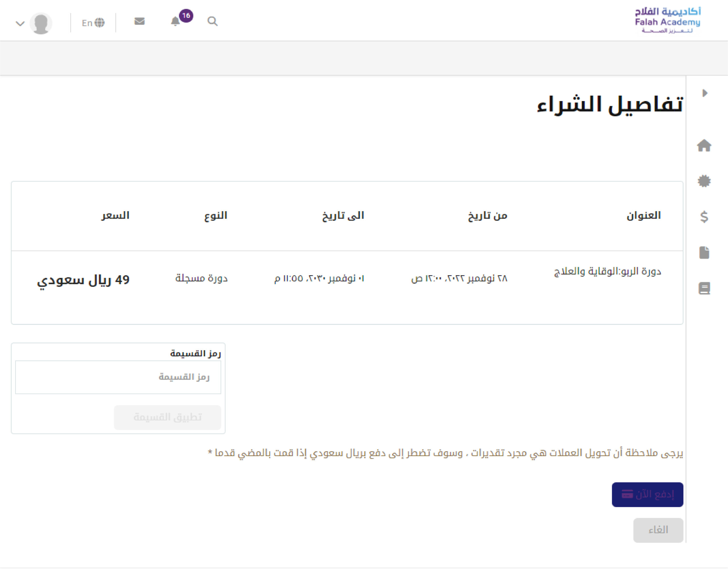Click the السعر column header
Viewport: 728px width, 569px height.
(x=115, y=215)
